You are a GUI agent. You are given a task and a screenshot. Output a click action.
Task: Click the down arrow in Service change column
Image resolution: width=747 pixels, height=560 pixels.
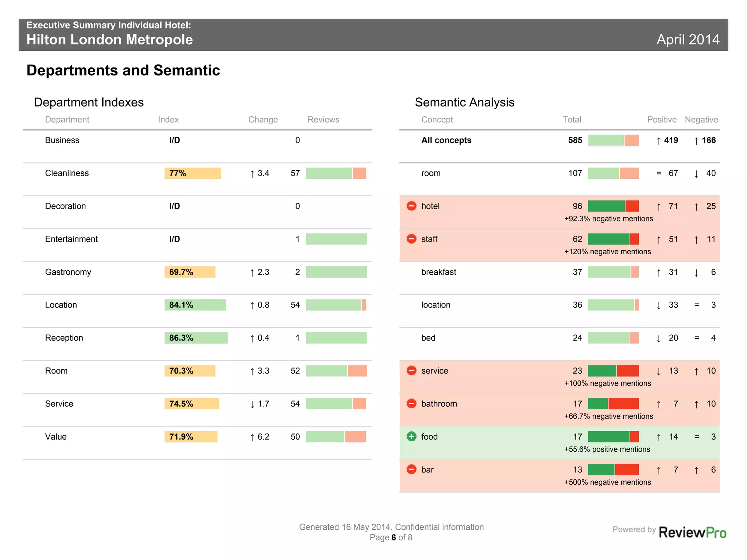click(252, 404)
